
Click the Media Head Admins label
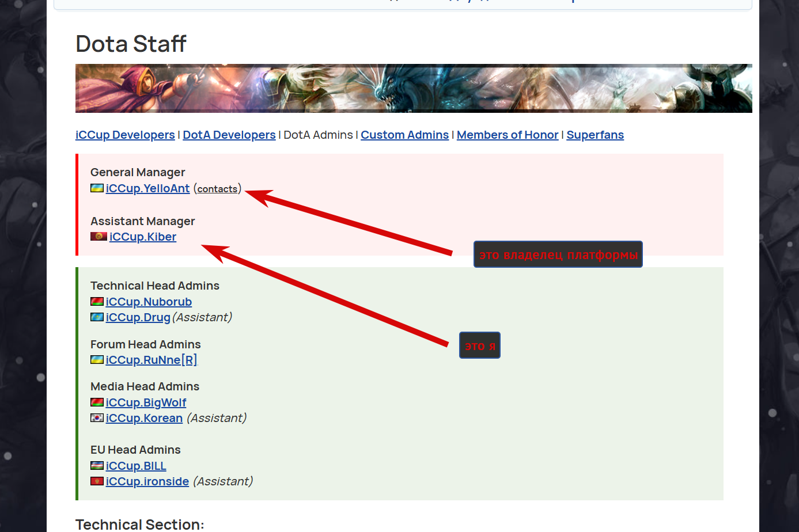pyautogui.click(x=145, y=386)
